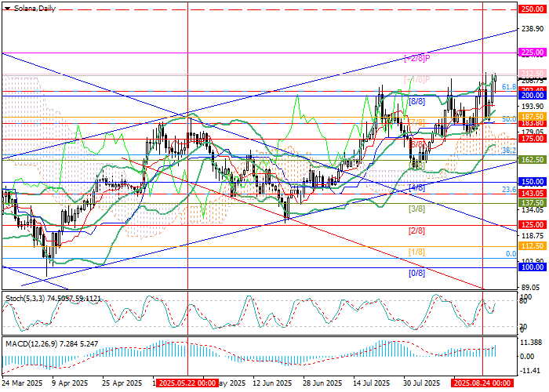549x392 pixels.
Task: Select the blue 200.00 price label
Action: point(533,96)
